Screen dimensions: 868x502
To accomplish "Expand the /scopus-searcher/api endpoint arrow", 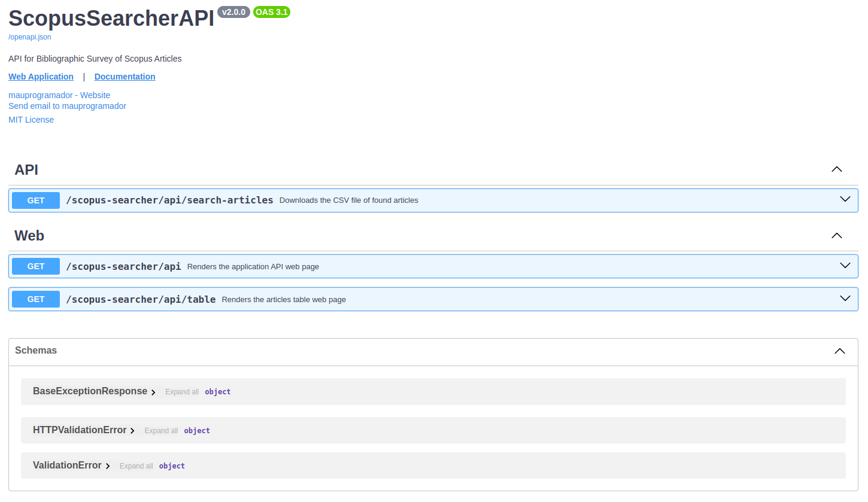I will [x=845, y=265].
